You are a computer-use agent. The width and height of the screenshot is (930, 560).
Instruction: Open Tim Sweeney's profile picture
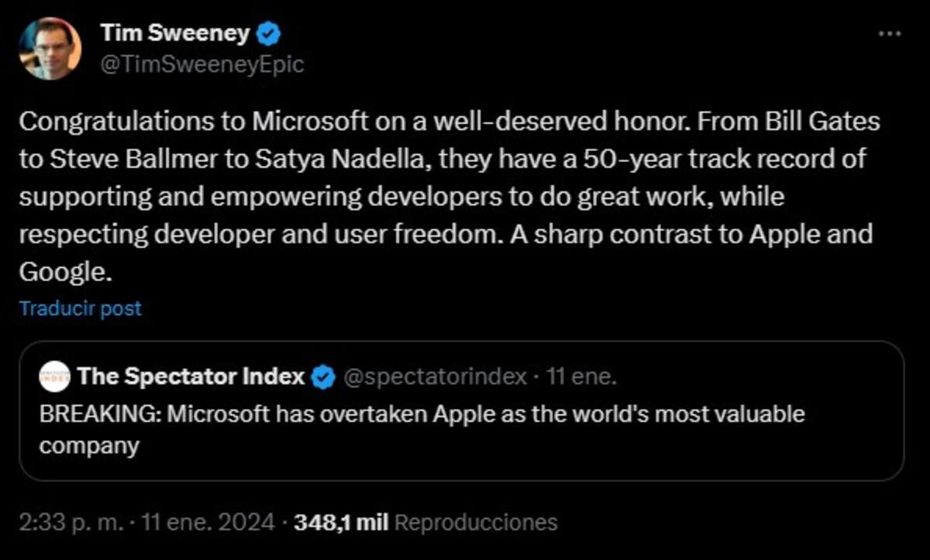pyautogui.click(x=50, y=49)
